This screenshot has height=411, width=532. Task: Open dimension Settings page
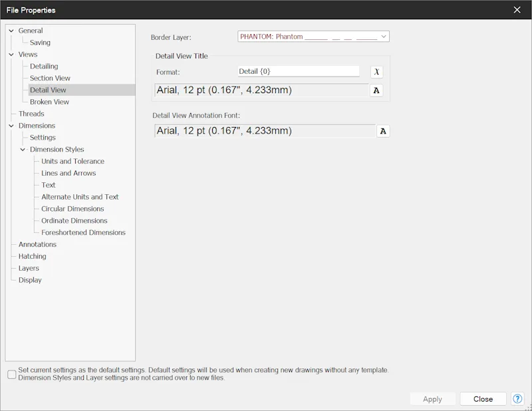pyautogui.click(x=43, y=138)
